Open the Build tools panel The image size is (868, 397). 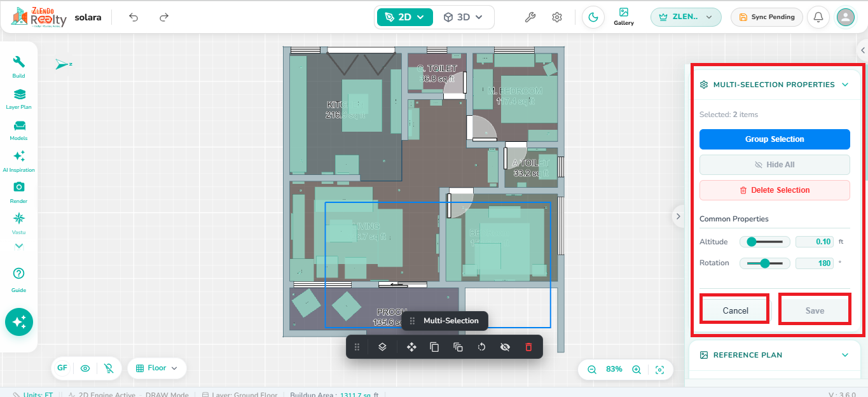pos(19,66)
